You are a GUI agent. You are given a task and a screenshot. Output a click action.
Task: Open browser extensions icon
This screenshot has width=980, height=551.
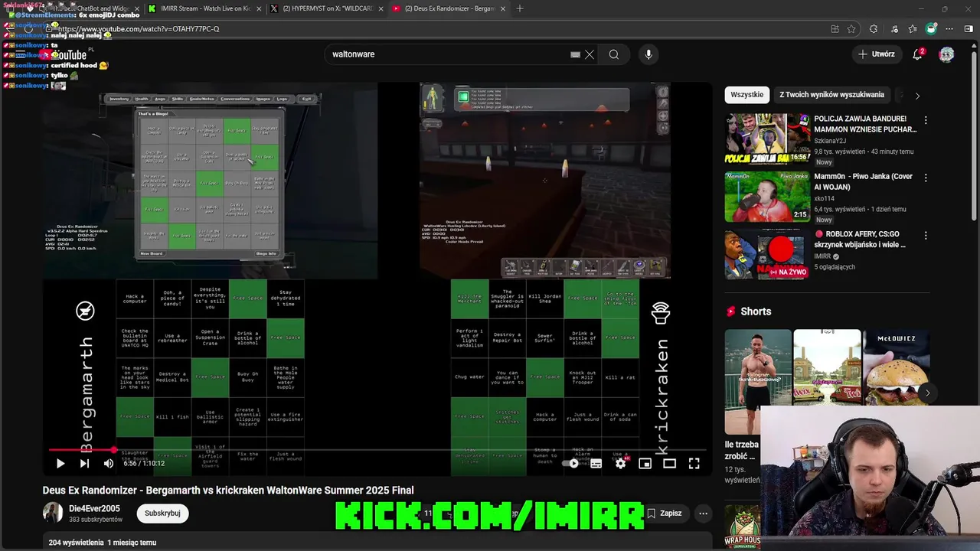(x=874, y=29)
